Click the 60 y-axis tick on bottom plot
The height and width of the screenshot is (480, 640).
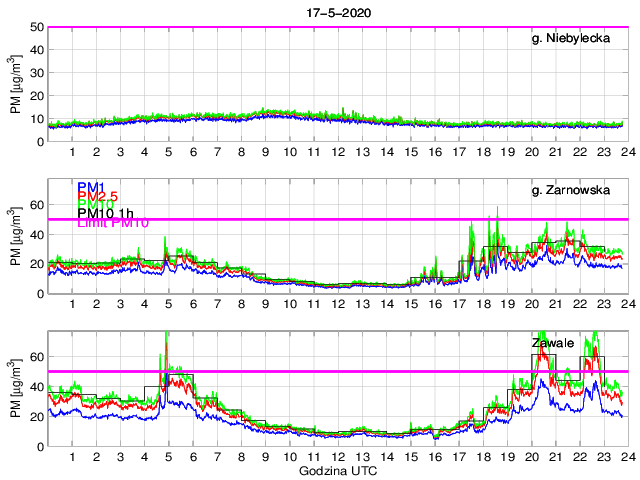pos(35,356)
